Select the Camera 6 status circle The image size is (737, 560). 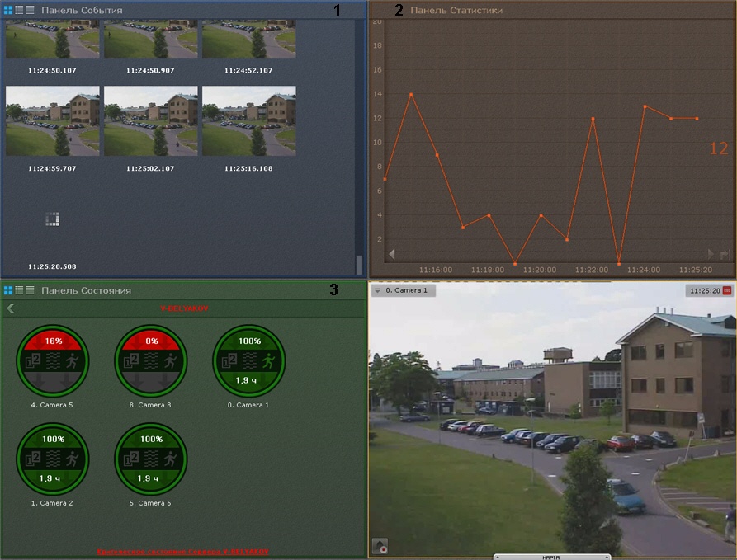[x=151, y=459]
